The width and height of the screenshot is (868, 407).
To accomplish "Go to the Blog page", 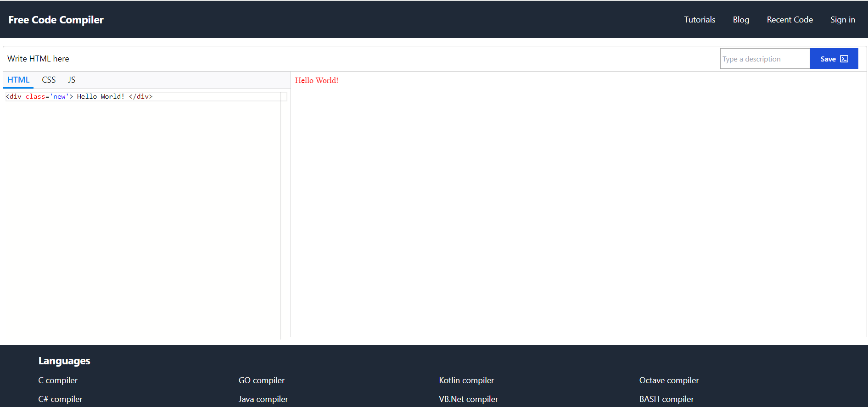I will (x=741, y=20).
